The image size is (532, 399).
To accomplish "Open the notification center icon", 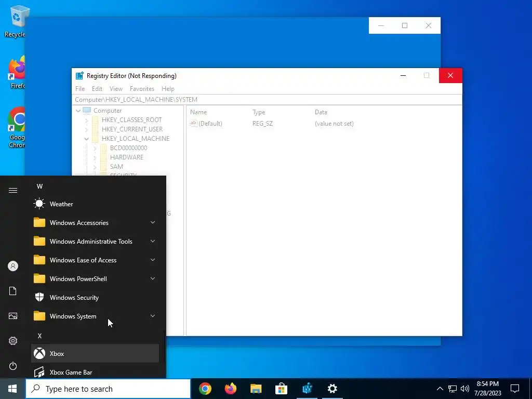I will (x=515, y=389).
